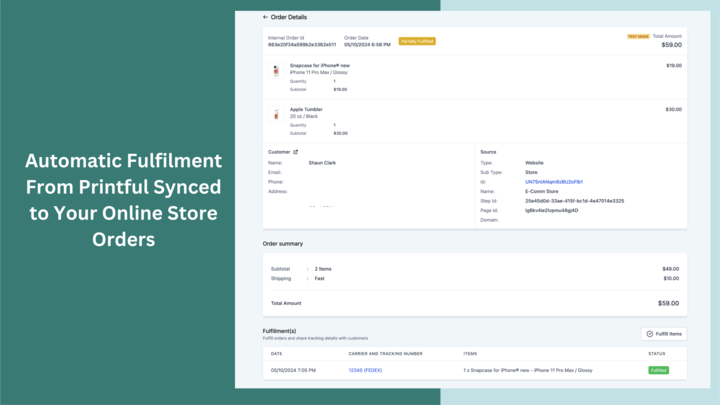Click the Apple Tumbler product name
The width and height of the screenshot is (720, 405).
point(306,109)
